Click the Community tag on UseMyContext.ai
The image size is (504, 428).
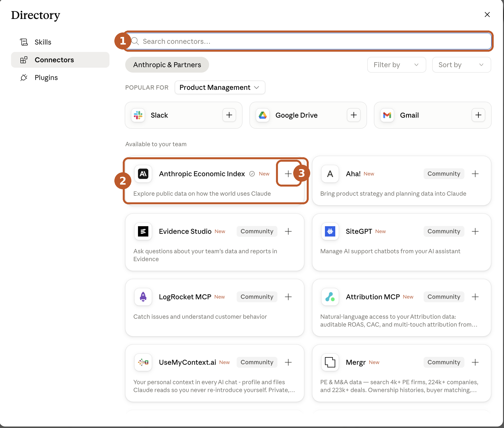coord(257,362)
